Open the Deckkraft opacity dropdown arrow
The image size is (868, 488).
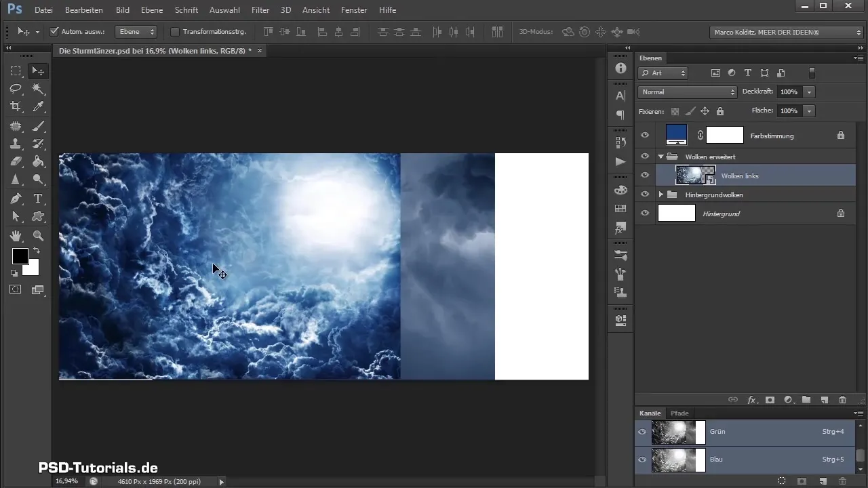pyautogui.click(x=810, y=91)
